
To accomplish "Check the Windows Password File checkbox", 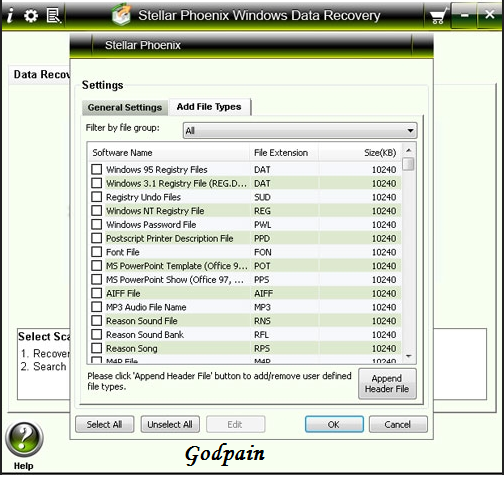I will pyautogui.click(x=97, y=224).
